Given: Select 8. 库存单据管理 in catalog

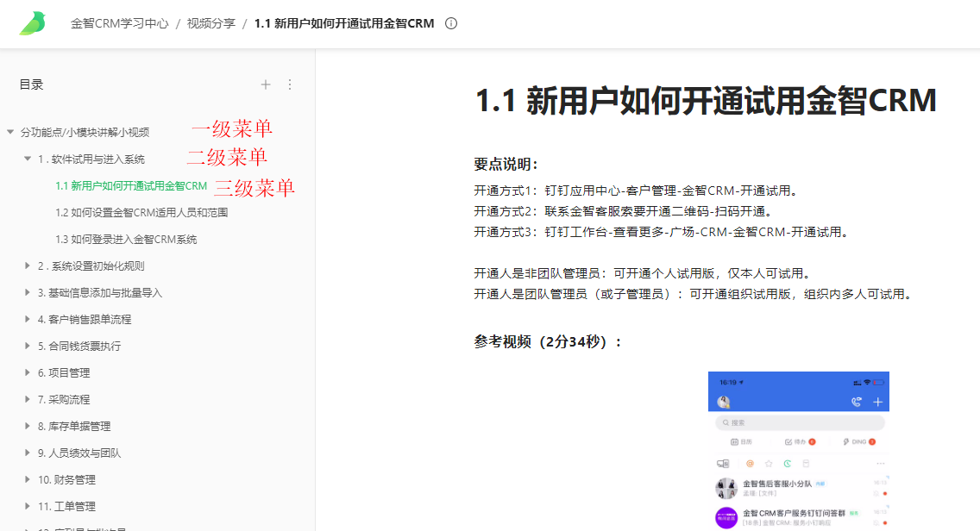Looking at the screenshot, I should point(74,427).
